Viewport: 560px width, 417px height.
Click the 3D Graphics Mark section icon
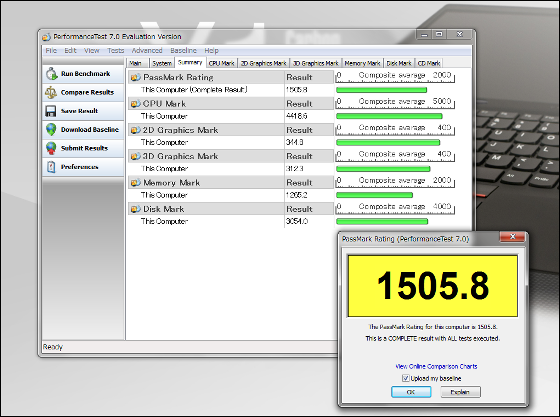(x=135, y=156)
